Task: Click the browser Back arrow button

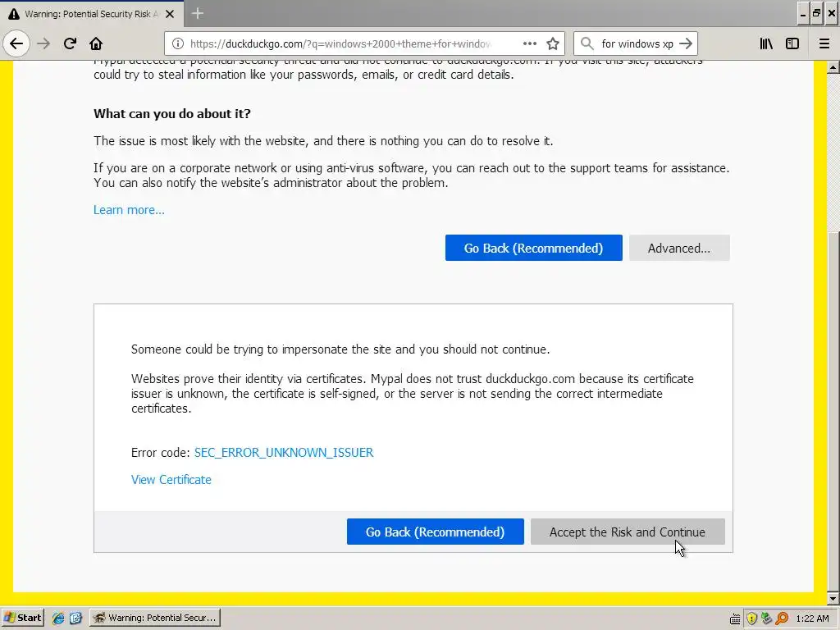Action: [16, 43]
